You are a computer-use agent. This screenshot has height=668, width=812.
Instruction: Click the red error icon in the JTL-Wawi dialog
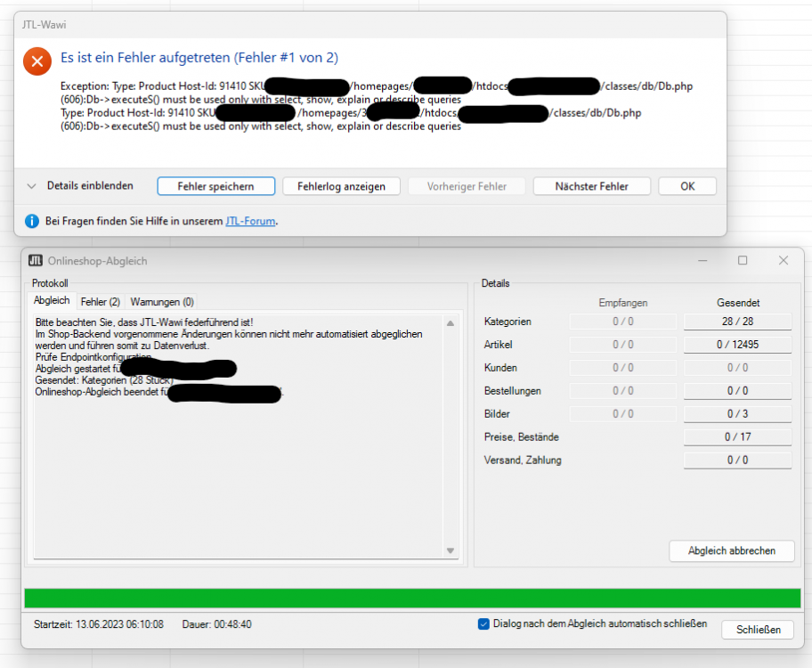coord(35,61)
